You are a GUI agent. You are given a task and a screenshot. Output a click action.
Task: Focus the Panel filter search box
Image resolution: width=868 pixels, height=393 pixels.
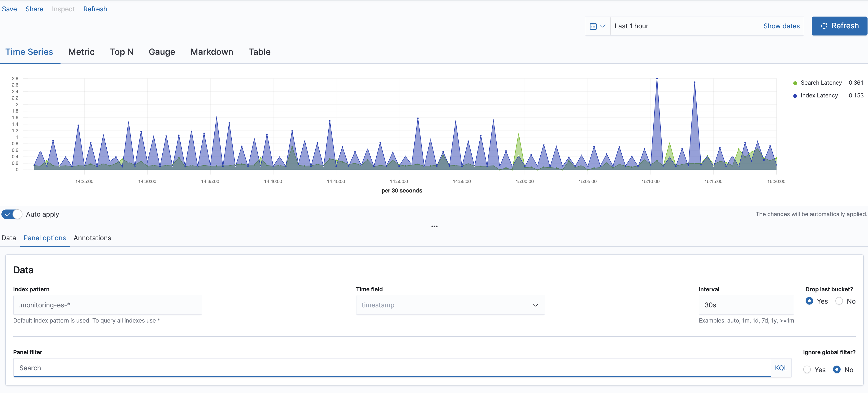(391, 368)
